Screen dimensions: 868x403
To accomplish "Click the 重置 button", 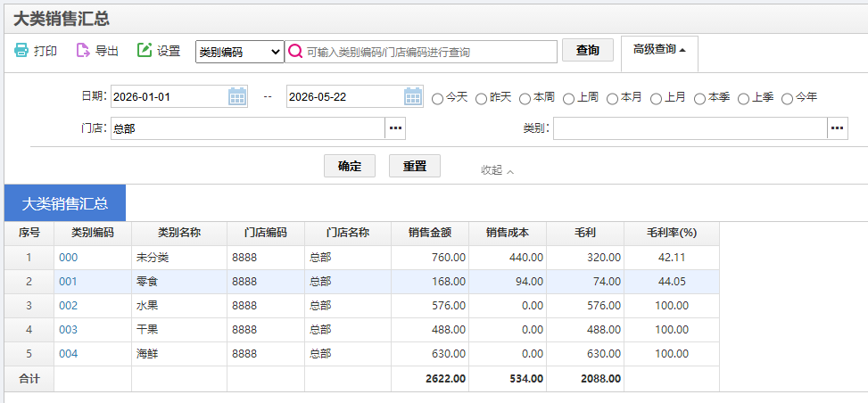I will point(415,166).
